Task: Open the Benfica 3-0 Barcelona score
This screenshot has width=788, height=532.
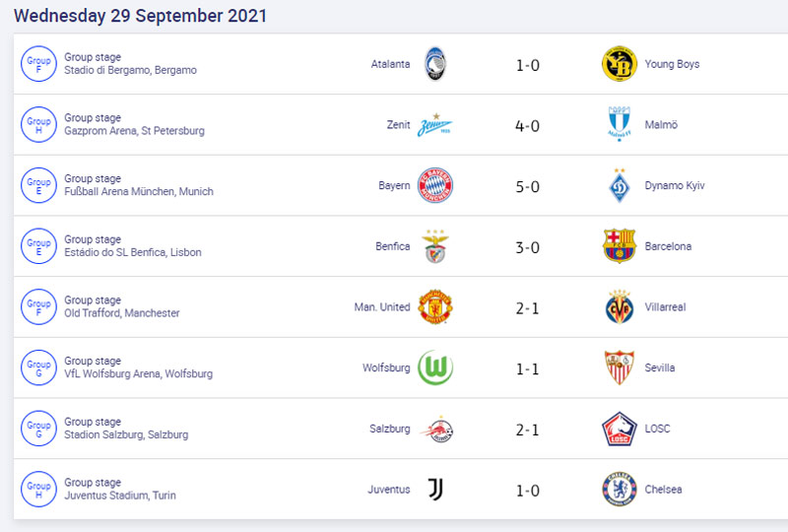Action: (528, 247)
